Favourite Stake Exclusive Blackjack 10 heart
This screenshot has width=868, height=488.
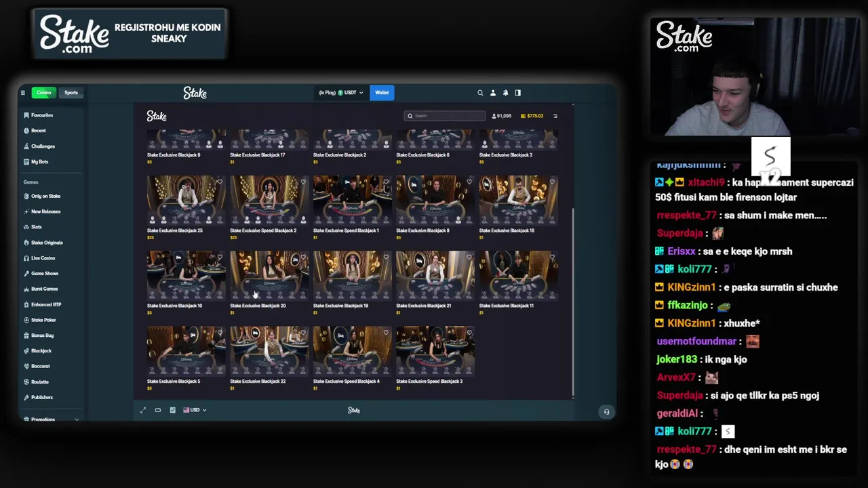tap(220, 257)
